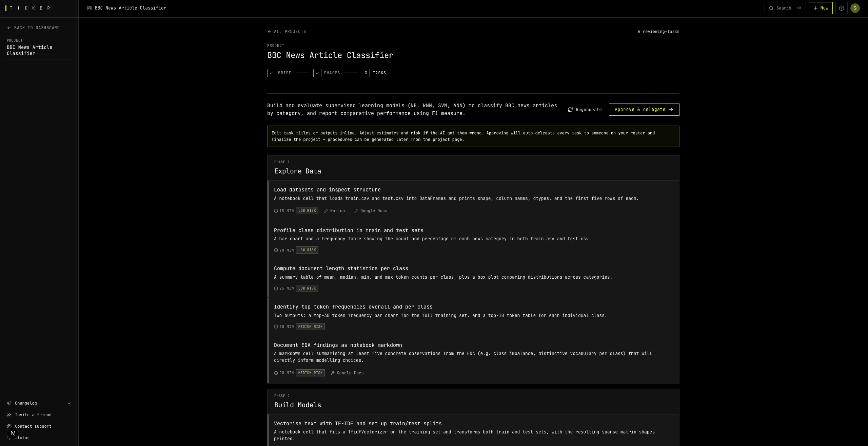The width and height of the screenshot is (868, 446).
Task: Click MEDIUM RISK badge on Document EDA task
Action: pos(310,373)
